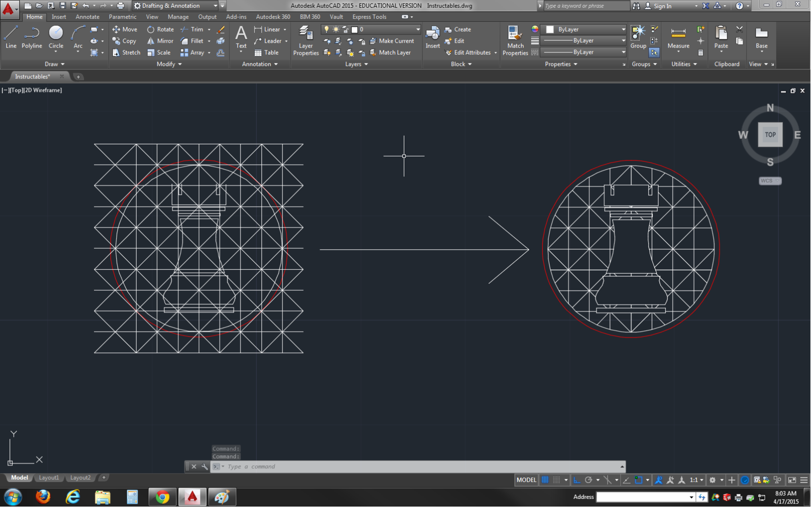Screen dimensions: 812x523
Task: Open the Parametric ribbon tab
Action: [x=123, y=17]
